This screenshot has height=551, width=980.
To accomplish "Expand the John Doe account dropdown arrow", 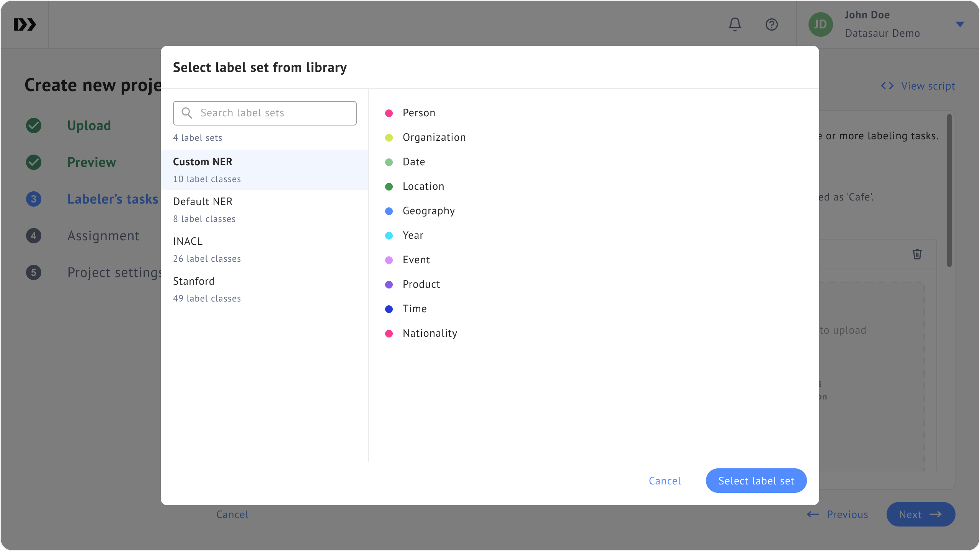I will (x=960, y=24).
